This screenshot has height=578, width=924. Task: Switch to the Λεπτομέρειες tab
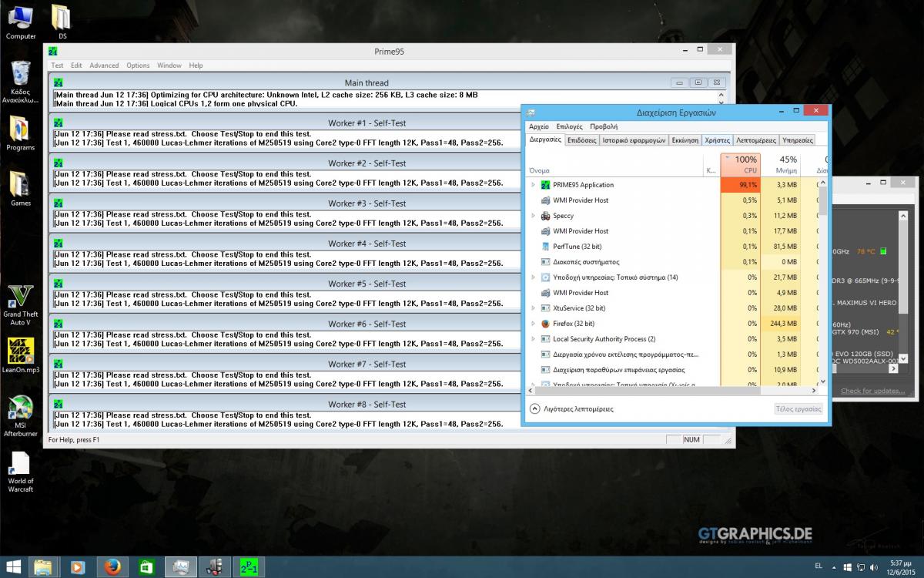pos(756,140)
